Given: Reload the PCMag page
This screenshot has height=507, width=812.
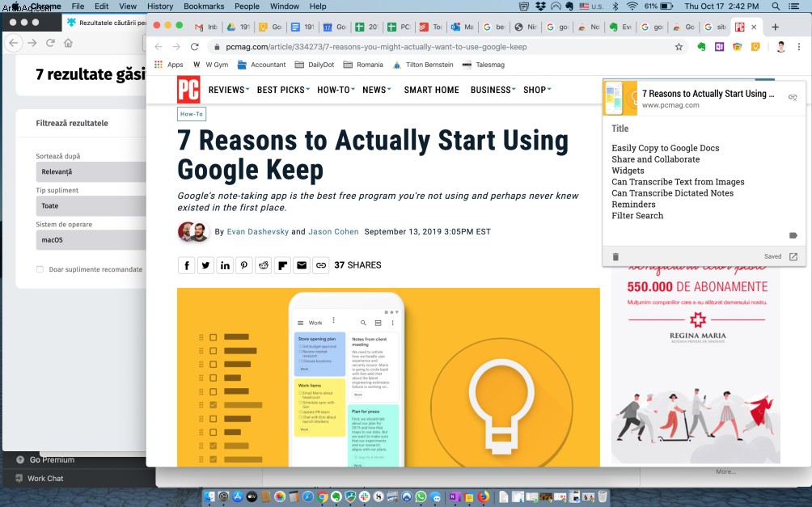Looking at the screenshot, I should (x=195, y=47).
